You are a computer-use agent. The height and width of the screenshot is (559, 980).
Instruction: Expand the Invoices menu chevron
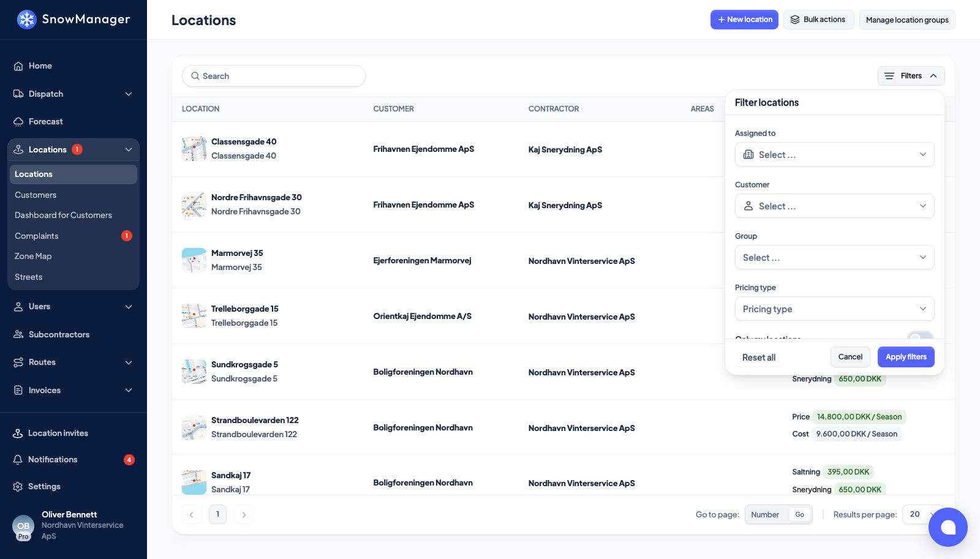pyautogui.click(x=129, y=390)
